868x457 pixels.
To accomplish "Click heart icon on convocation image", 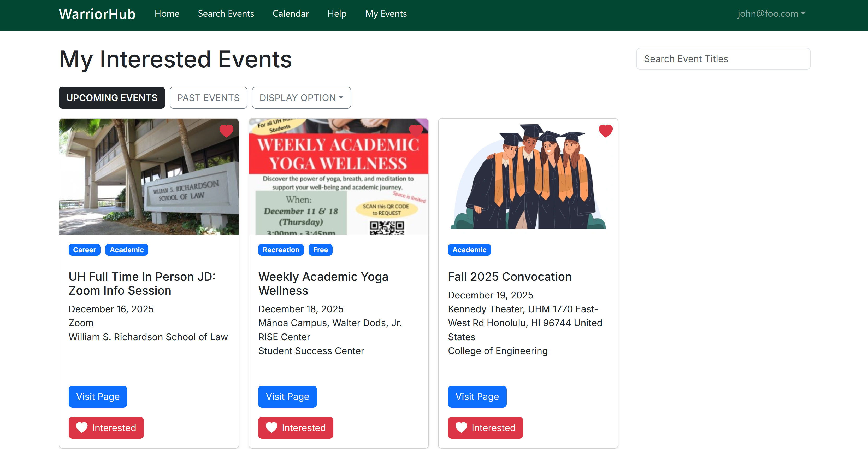I will [605, 131].
